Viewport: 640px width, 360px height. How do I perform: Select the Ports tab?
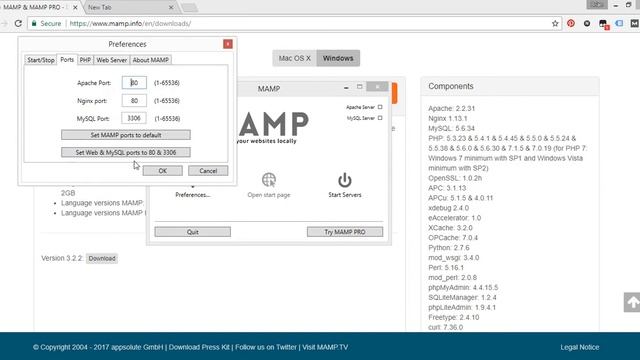[67, 60]
